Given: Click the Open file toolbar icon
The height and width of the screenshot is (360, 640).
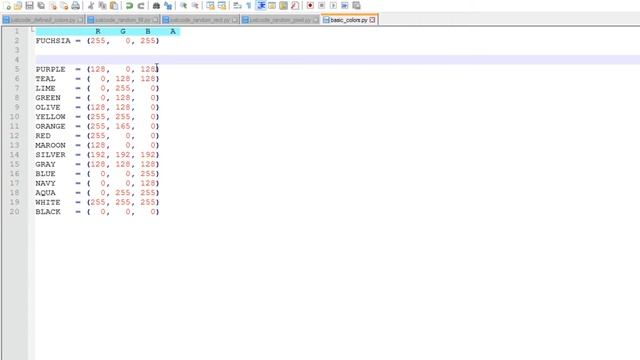Looking at the screenshot, I should point(18,6).
